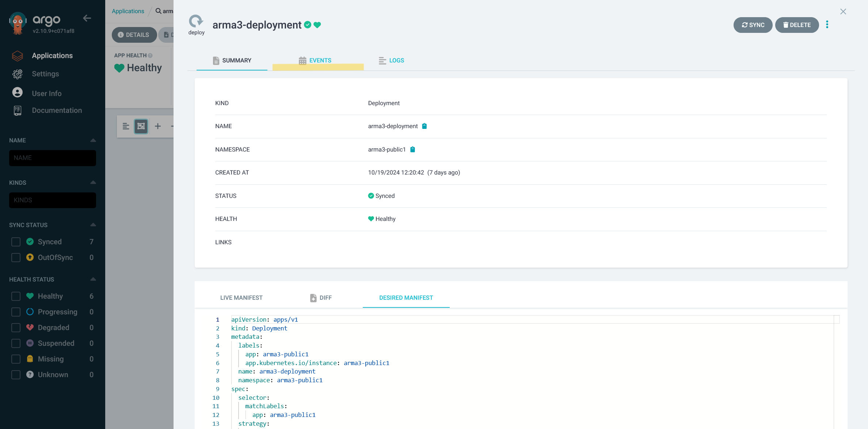
Task: Show the LIVE MANIFEST tab
Action: pos(241,298)
